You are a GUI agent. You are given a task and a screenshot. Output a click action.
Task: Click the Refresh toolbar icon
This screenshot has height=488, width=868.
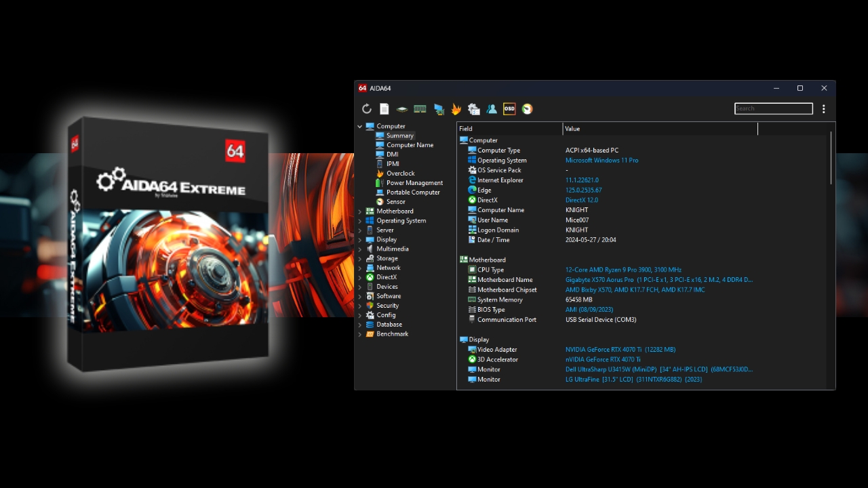pos(367,109)
